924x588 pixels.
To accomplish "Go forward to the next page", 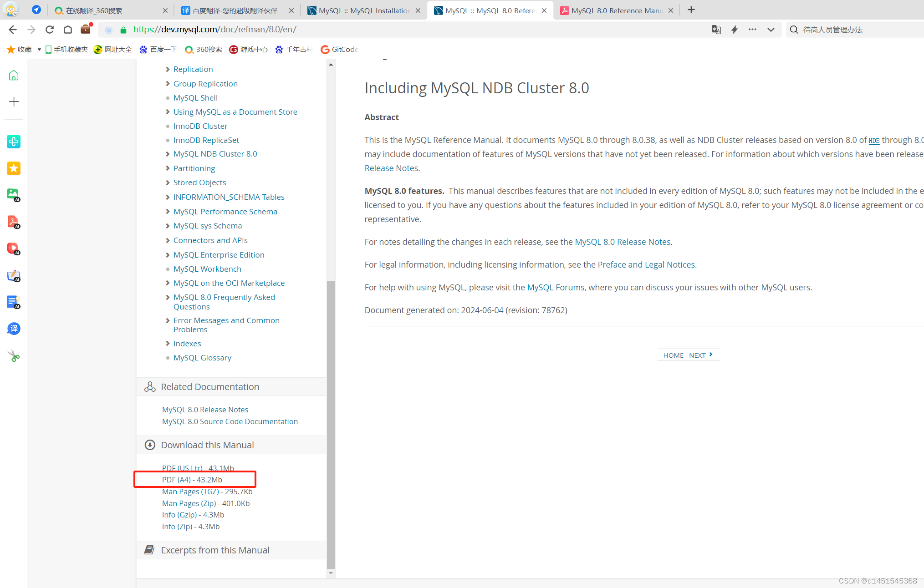I will [x=31, y=30].
